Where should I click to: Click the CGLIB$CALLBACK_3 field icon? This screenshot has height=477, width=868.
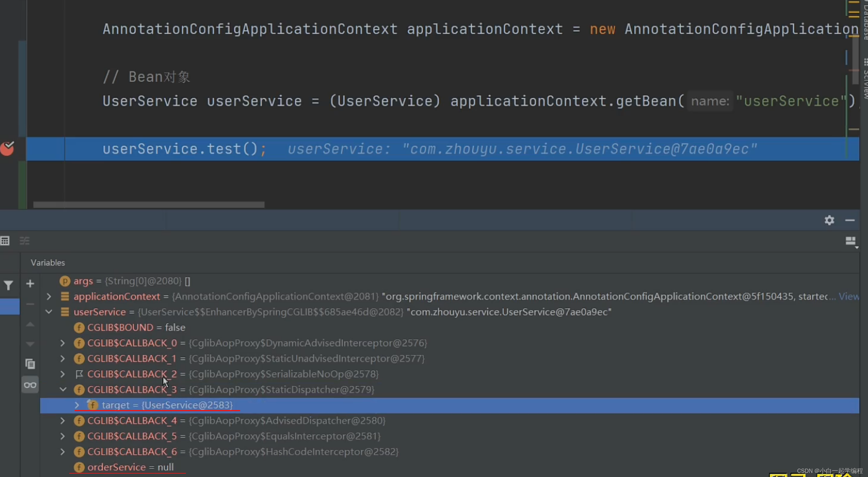pos(79,390)
